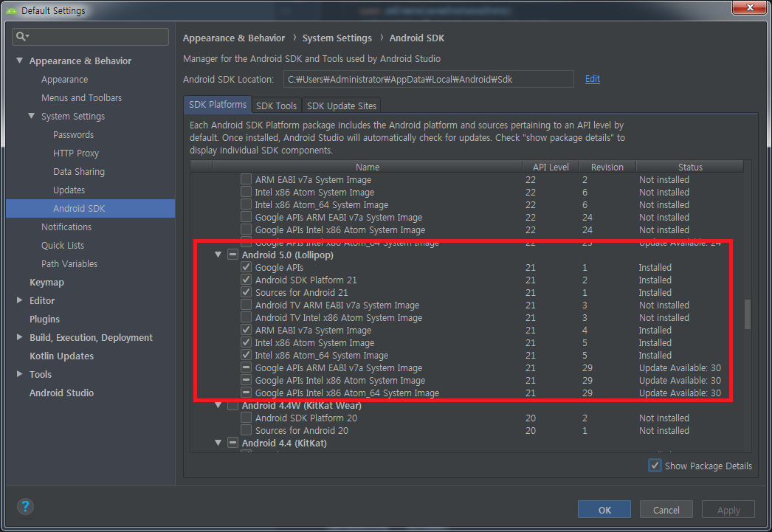This screenshot has height=532, width=772.
Task: Uncheck Sources for Android 21
Action: pos(247,292)
